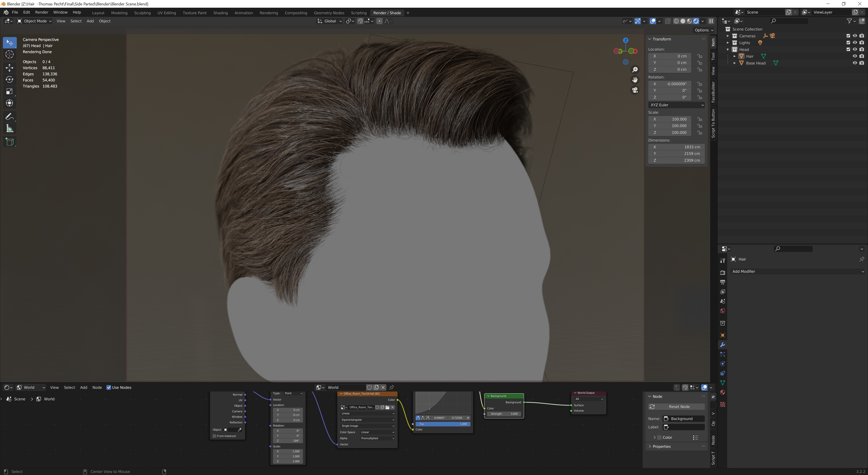Open the Modifier properties tab wrench icon
The image size is (868, 475).
(722, 344)
